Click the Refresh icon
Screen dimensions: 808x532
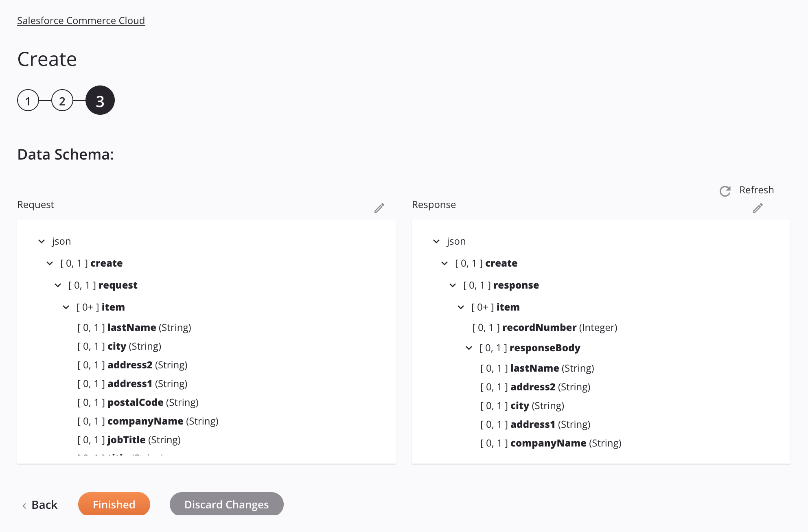click(725, 190)
